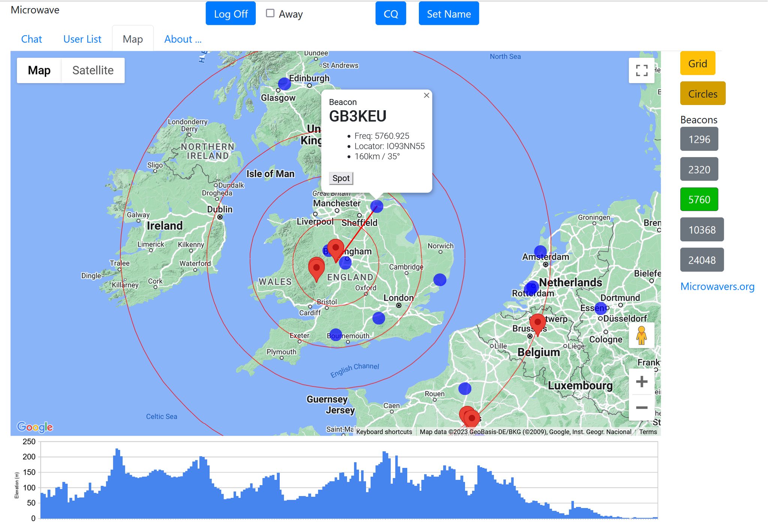The image size is (768, 532).
Task: Click the 'Freq: 5760.925' text
Action: pyautogui.click(x=382, y=136)
